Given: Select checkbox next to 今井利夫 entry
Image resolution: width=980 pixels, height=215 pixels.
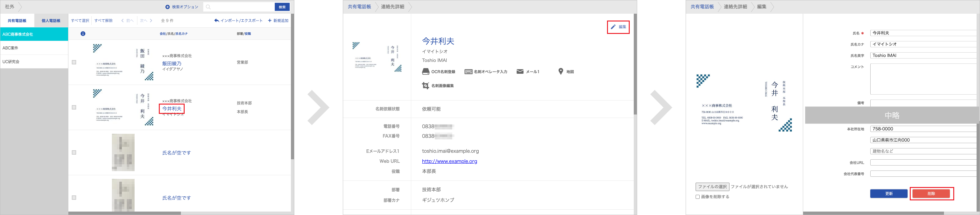Looking at the screenshot, I should [x=74, y=107].
